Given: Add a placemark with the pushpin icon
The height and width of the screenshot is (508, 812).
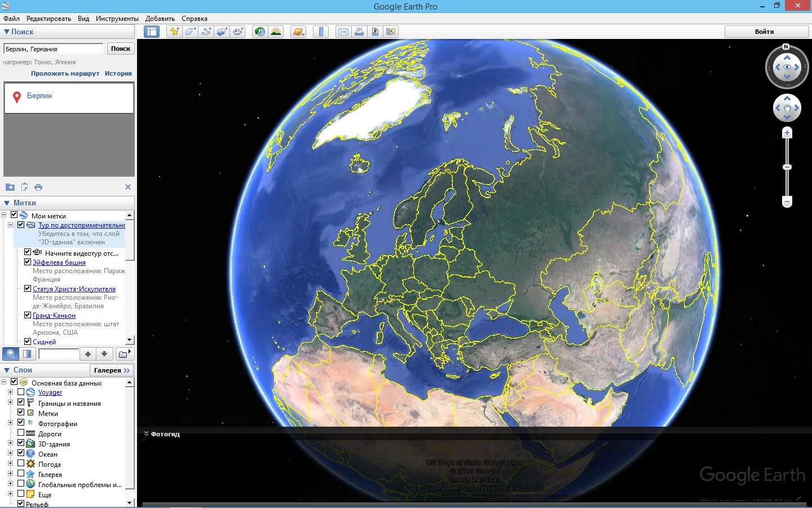Looking at the screenshot, I should tap(174, 32).
